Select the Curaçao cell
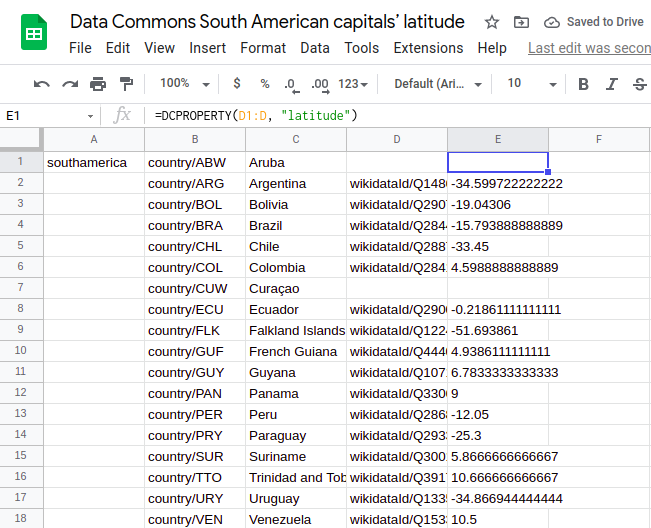The width and height of the screenshot is (651, 528). 296,288
